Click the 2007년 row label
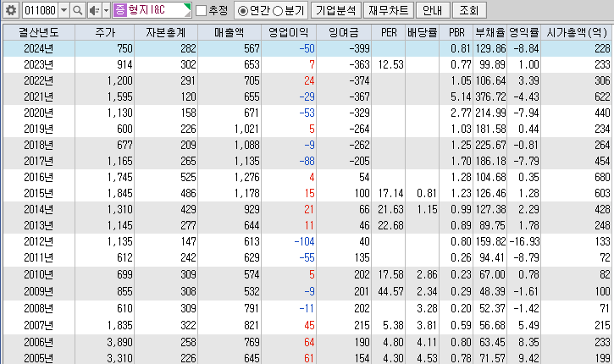614x364 pixels. tap(38, 325)
